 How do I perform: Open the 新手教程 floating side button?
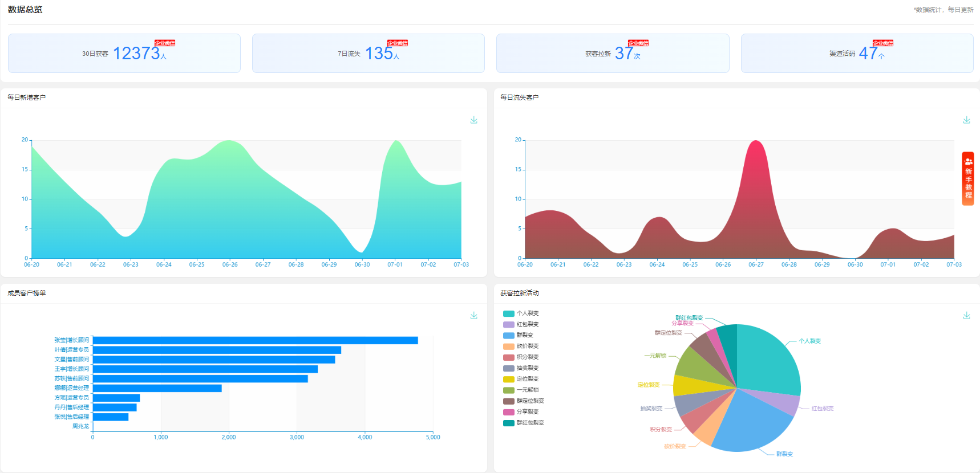click(968, 178)
